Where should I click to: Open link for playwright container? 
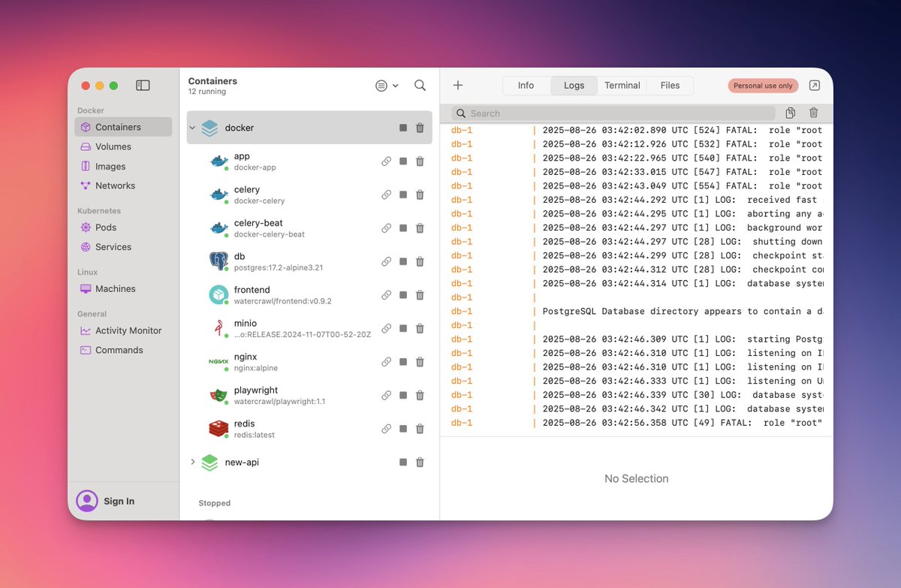[x=386, y=395]
